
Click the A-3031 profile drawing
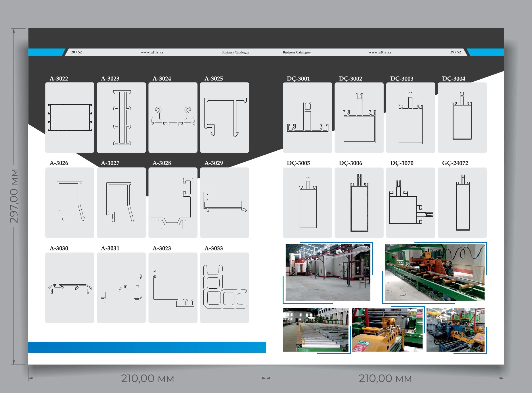[121, 288]
